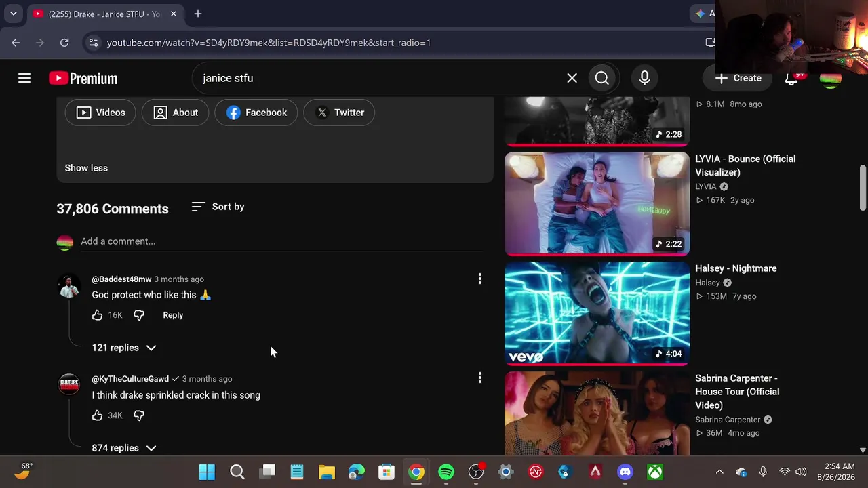Expand the 121 replies thread
The width and height of the screenshot is (868, 488).
pos(124,348)
